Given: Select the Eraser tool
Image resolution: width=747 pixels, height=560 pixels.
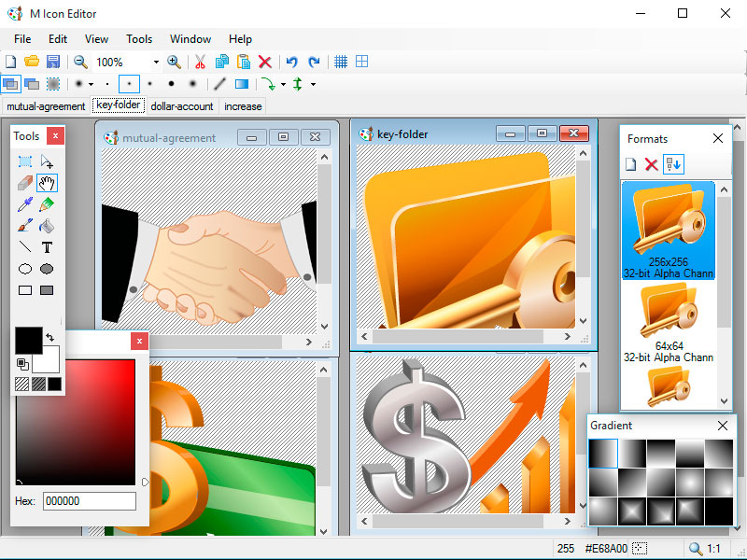Looking at the screenshot, I should click(x=23, y=183).
